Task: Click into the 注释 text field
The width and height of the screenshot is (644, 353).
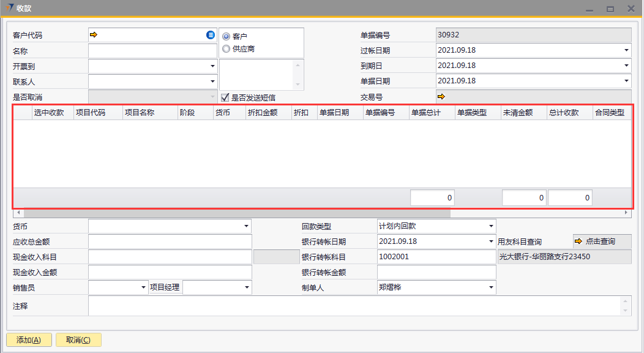Action: pyautogui.click(x=354, y=306)
